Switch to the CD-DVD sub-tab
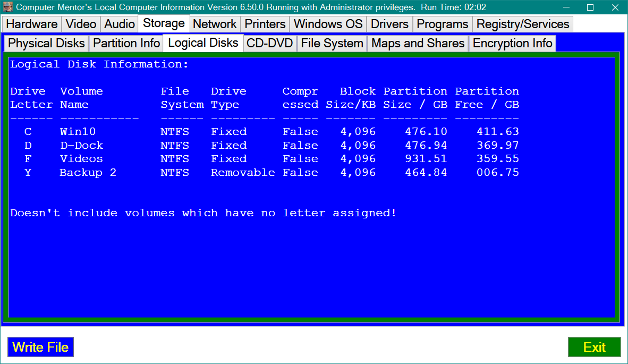 (x=270, y=44)
